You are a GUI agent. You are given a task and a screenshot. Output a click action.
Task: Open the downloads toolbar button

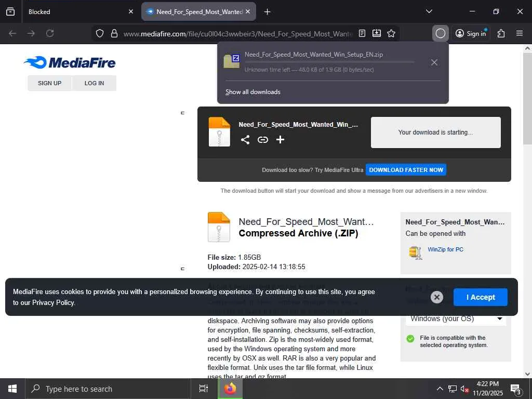377,33
